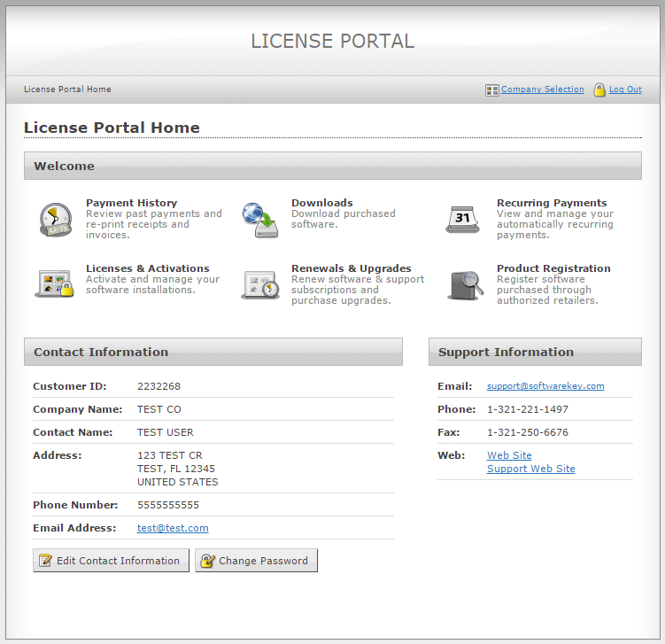This screenshot has height=644, width=665.
Task: Open the Company Selection link
Action: pos(542,89)
